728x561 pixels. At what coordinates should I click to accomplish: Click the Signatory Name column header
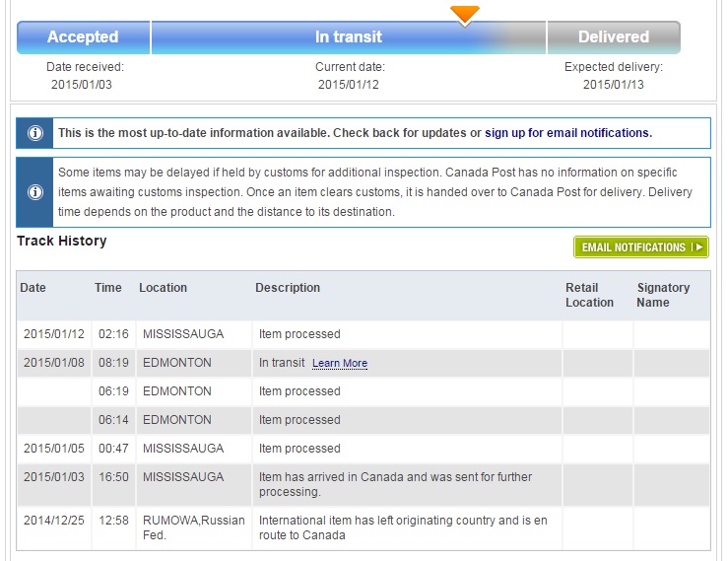pos(663,295)
